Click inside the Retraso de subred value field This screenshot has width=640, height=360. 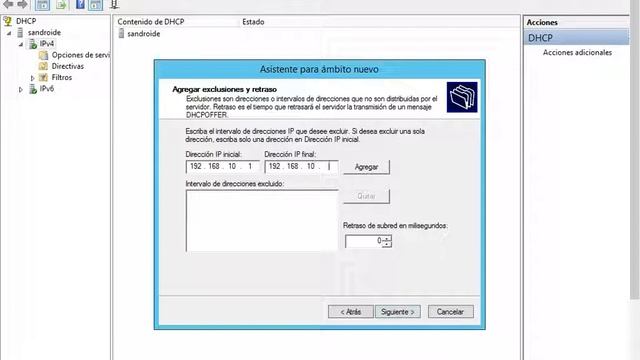(x=364, y=241)
